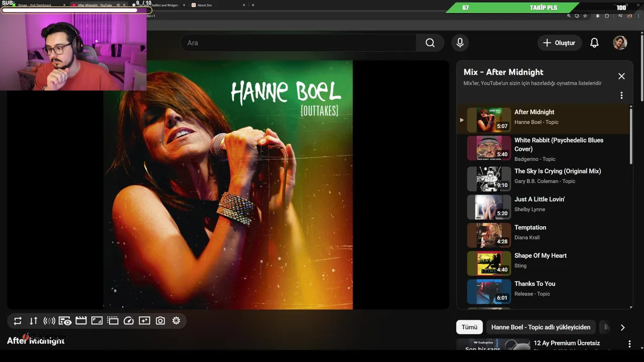The image size is (644, 362).
Task: Click the sparkle video filters icon
Action: (x=144, y=321)
